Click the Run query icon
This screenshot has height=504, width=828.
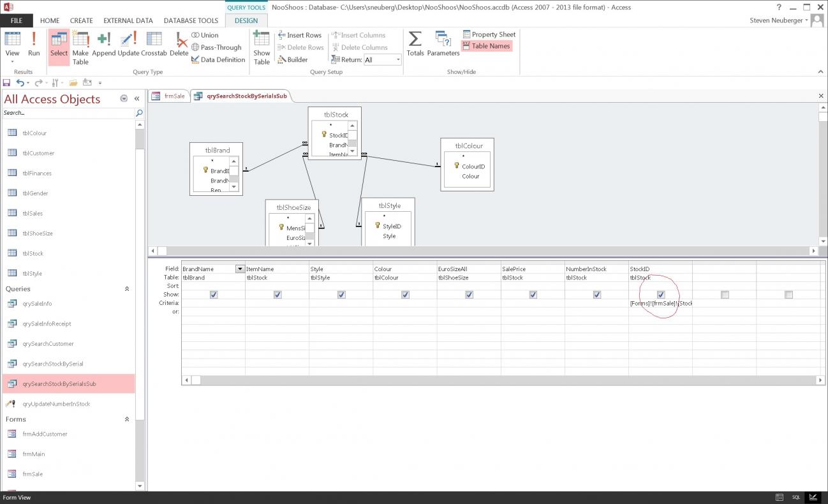click(x=34, y=43)
